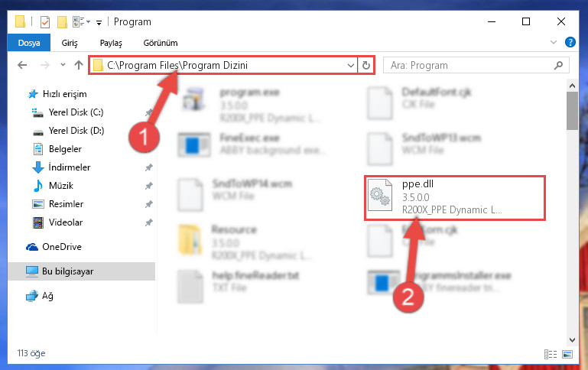Expand the address bar history dropdown

(351, 65)
